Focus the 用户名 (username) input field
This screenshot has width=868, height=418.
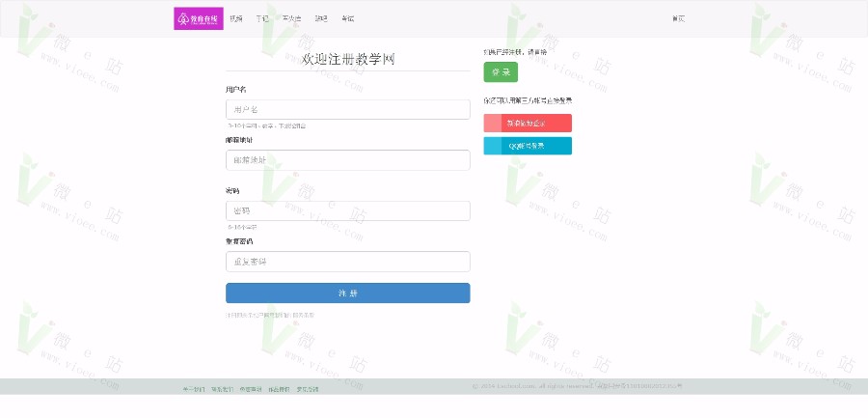click(x=347, y=110)
